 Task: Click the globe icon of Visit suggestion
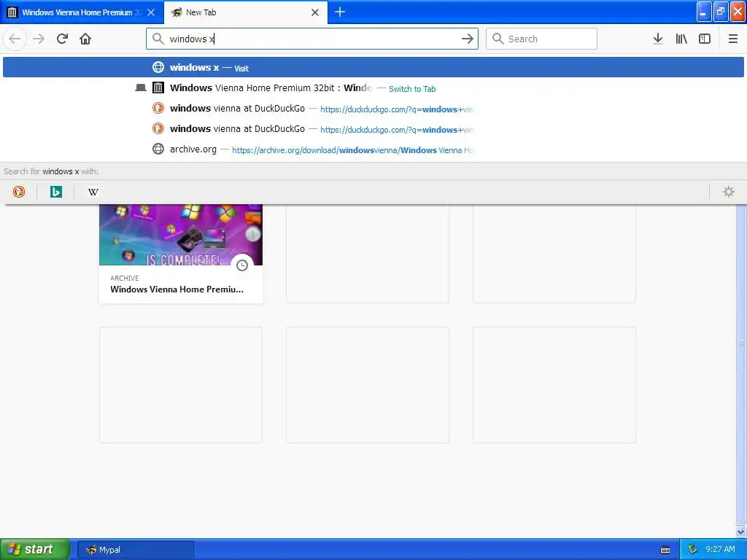pyautogui.click(x=158, y=67)
